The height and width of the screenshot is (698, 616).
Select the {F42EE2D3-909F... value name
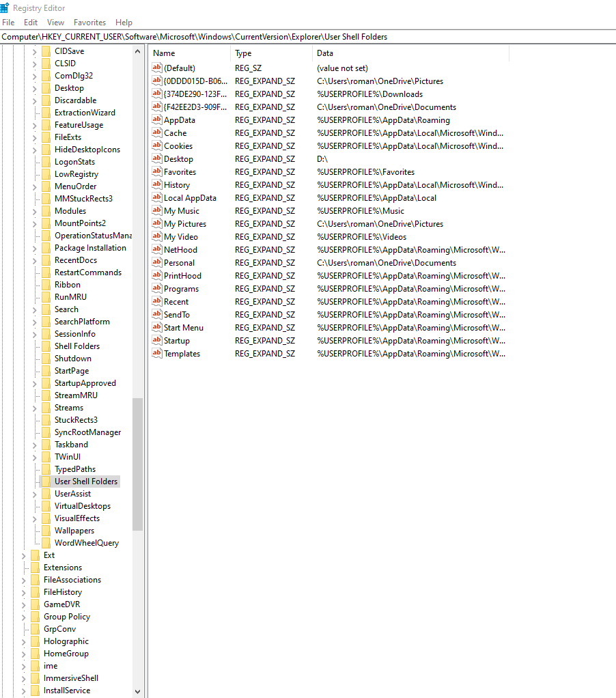coord(195,107)
